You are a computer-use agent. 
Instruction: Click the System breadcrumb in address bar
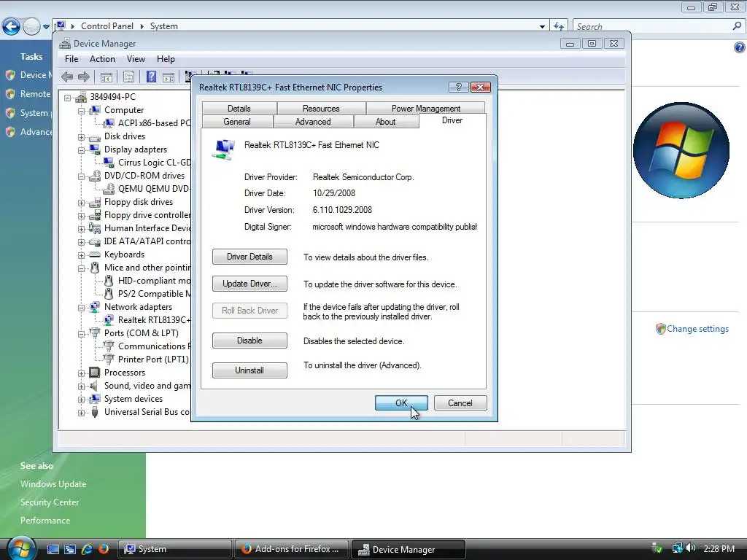164,26
